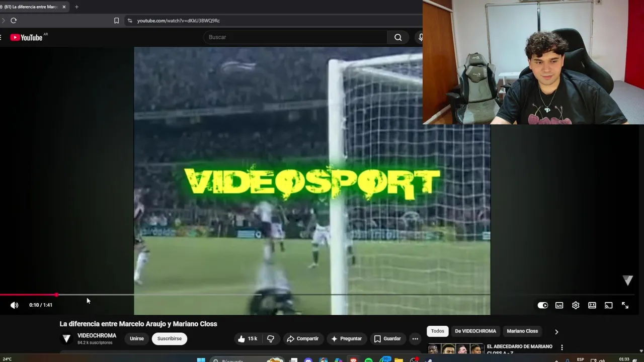Like the video (15 k)

click(248, 339)
